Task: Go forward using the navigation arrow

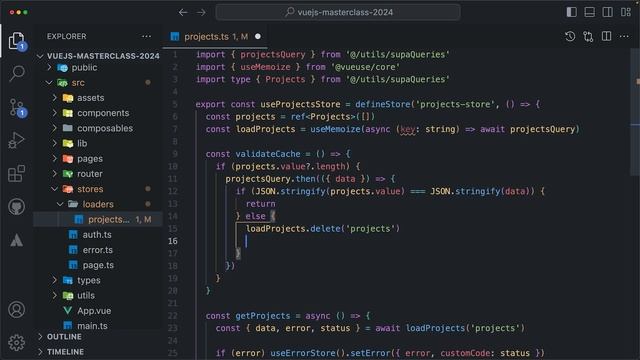Action: (x=201, y=13)
